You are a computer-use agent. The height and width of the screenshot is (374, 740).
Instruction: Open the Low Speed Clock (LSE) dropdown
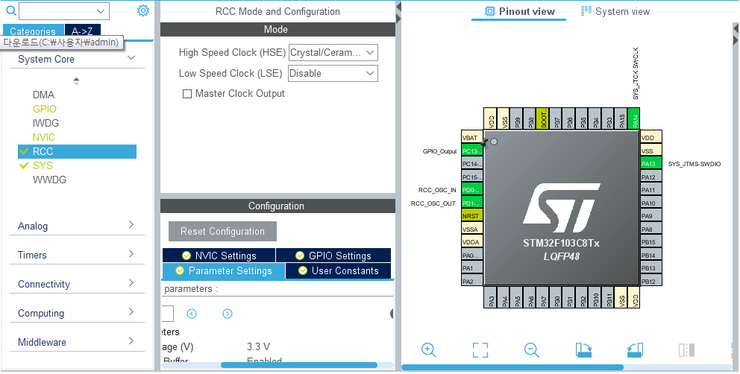pyautogui.click(x=333, y=73)
